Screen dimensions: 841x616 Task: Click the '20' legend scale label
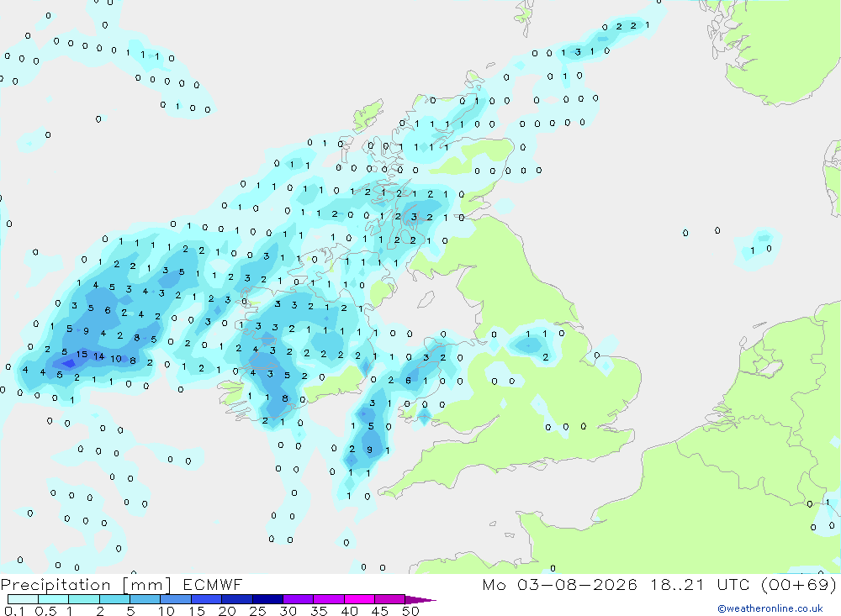(x=227, y=611)
